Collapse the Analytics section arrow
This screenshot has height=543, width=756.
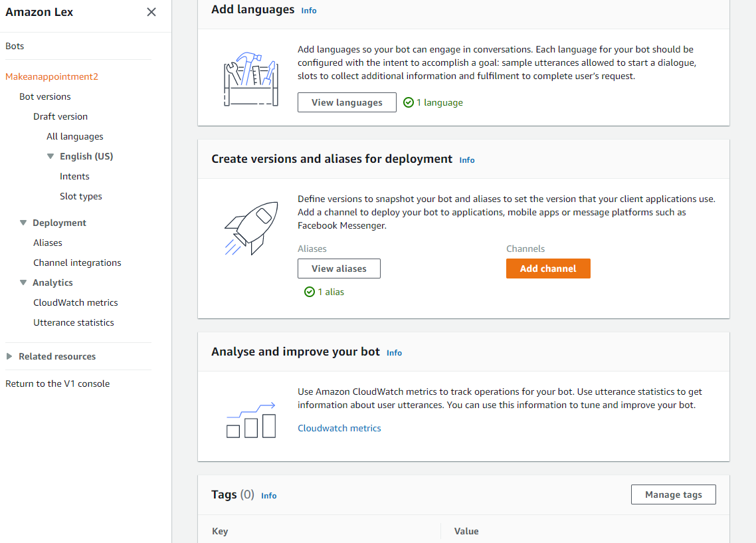23,282
